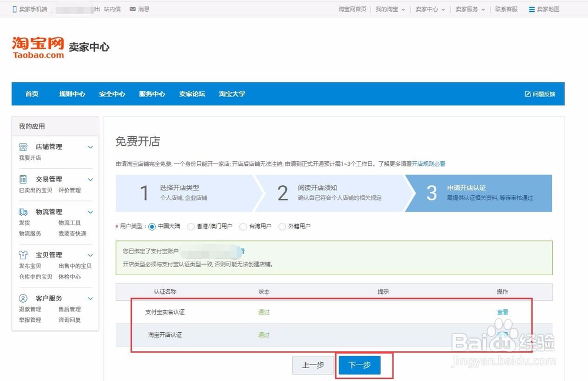Collapse the 客户服务 section chevron

pyautogui.click(x=91, y=299)
